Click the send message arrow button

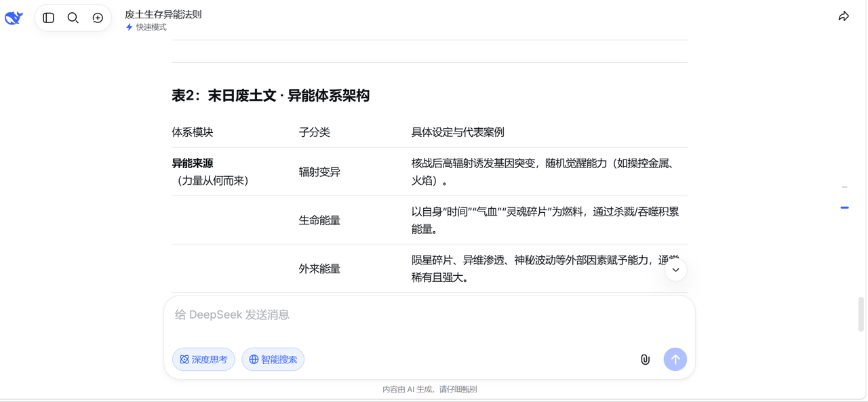tap(675, 359)
